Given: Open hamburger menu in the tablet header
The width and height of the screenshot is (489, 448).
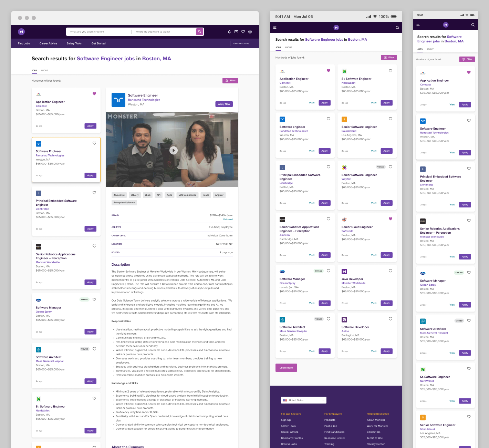Looking at the screenshot, I should 275,28.
